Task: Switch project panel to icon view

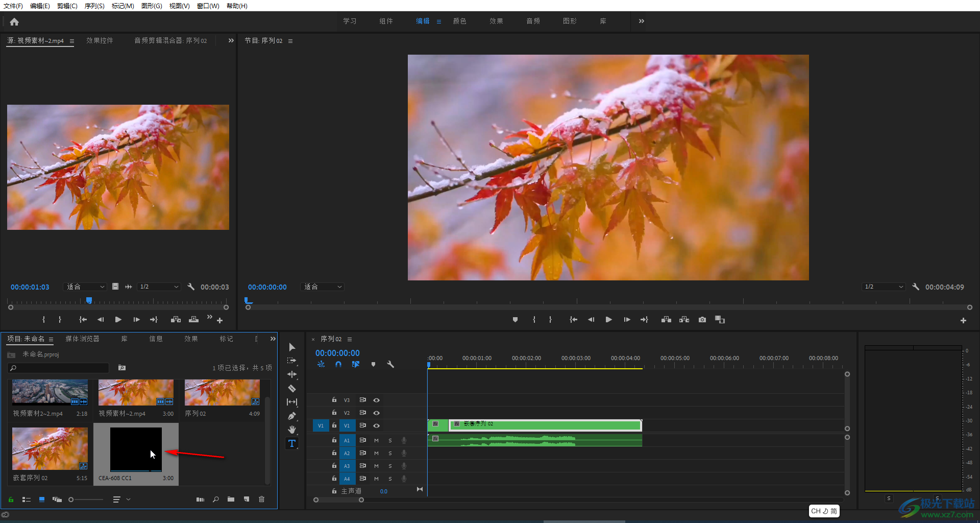Action: 42,500
